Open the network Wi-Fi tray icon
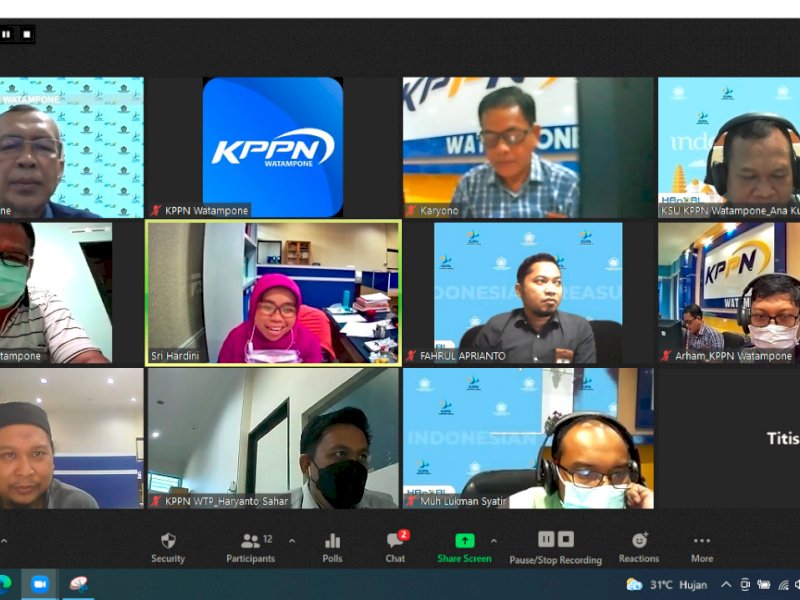This screenshot has width=800, height=600. [783, 585]
